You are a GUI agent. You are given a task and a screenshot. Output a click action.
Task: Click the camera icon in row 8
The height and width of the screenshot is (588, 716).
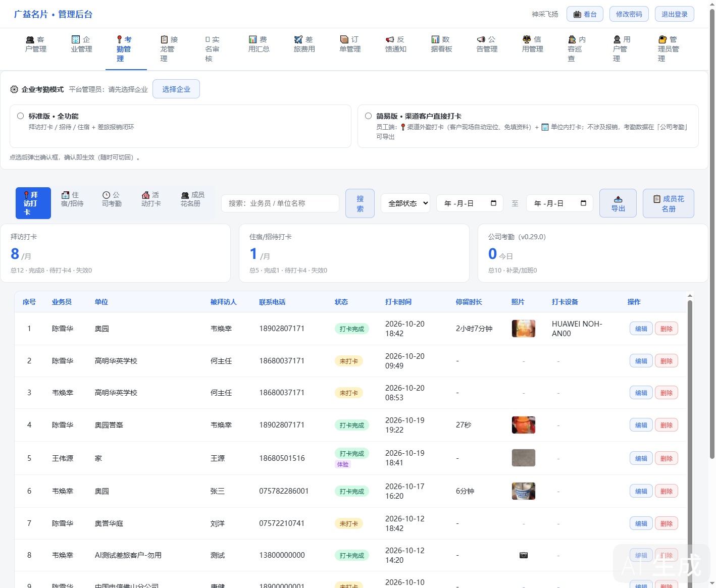point(524,555)
